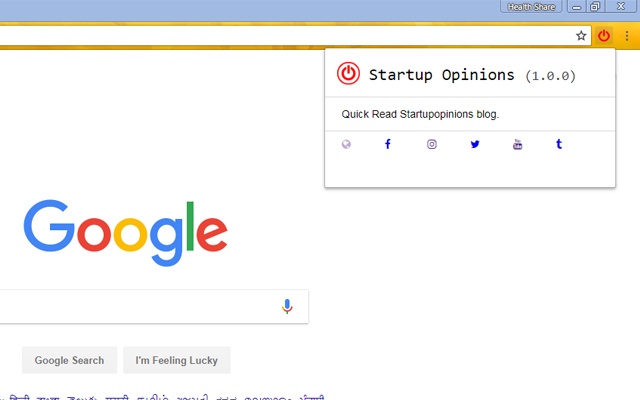The image size is (640, 400).
Task: Restore down the browser window
Action: click(595, 7)
